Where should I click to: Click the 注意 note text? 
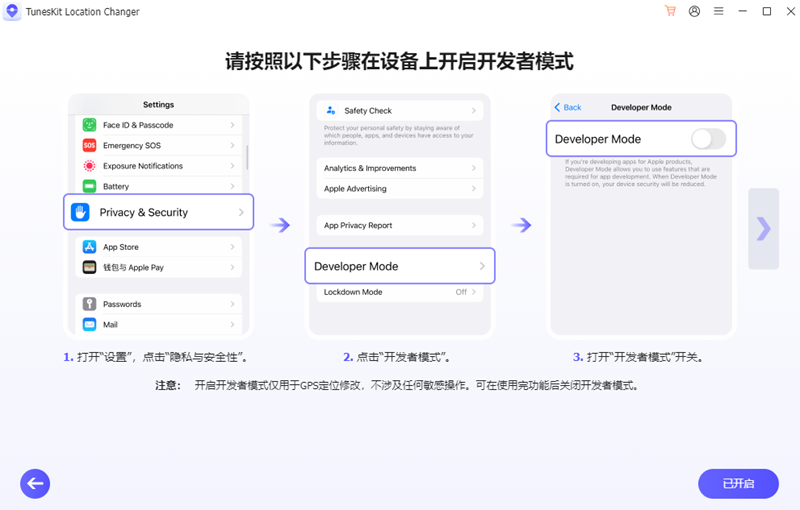tap(397, 385)
